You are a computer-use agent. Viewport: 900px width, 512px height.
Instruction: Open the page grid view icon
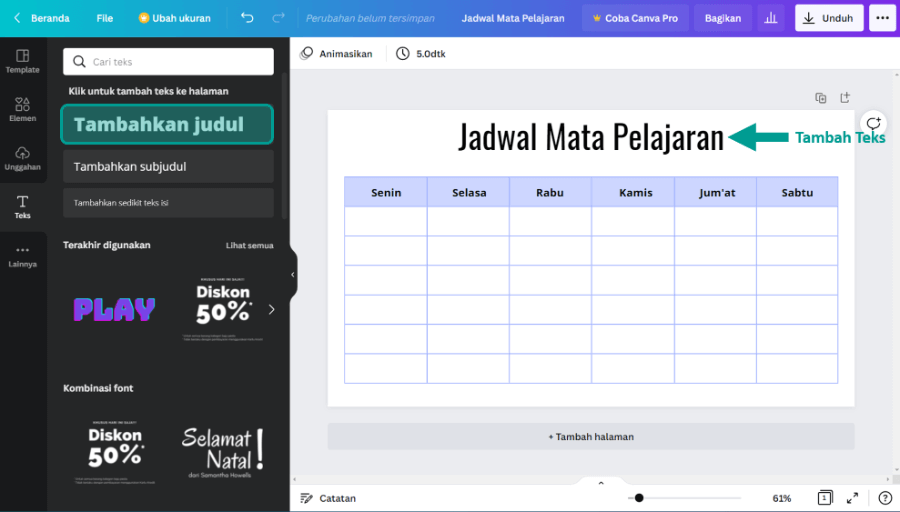click(x=825, y=498)
